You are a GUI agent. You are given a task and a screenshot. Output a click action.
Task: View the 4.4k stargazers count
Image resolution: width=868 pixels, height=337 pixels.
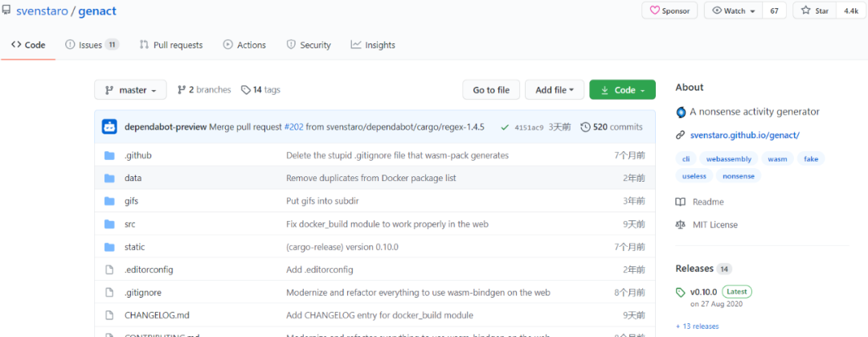851,10
